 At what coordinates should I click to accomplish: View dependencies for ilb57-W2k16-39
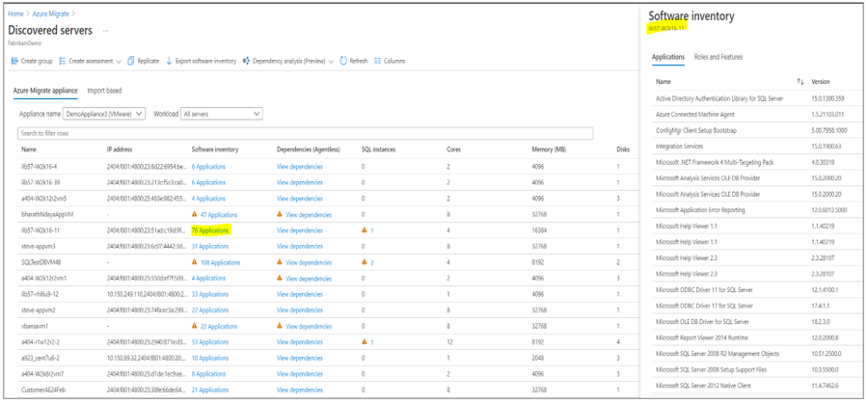click(300, 182)
